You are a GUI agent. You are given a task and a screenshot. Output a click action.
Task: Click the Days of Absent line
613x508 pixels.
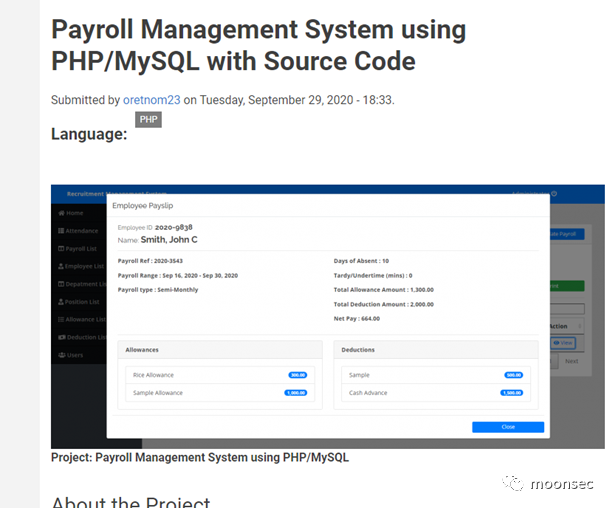pos(361,261)
